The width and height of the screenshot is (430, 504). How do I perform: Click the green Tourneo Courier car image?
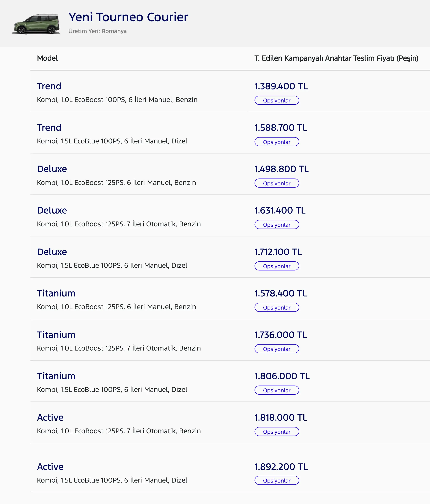click(x=36, y=24)
